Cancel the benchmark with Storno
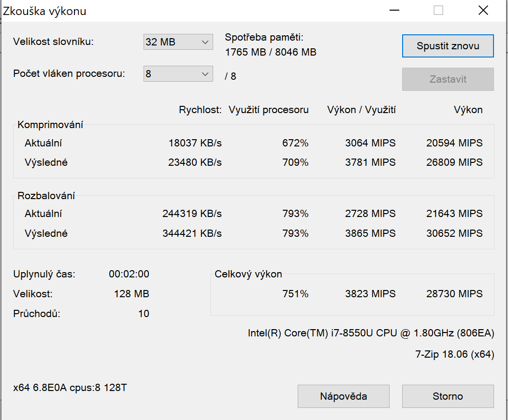Viewport: 508px width, 420px height. pyautogui.click(x=448, y=396)
